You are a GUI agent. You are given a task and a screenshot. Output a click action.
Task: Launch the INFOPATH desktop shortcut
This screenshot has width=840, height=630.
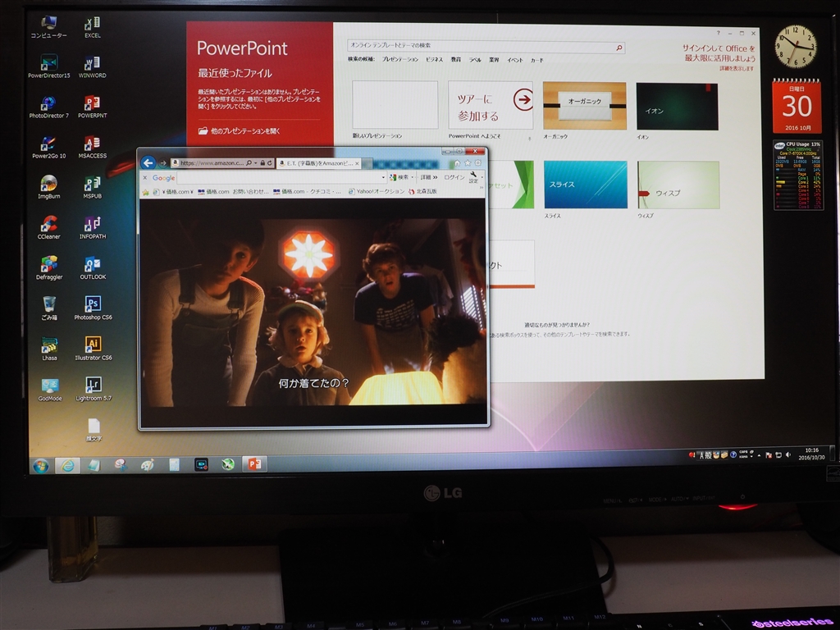coord(92,228)
